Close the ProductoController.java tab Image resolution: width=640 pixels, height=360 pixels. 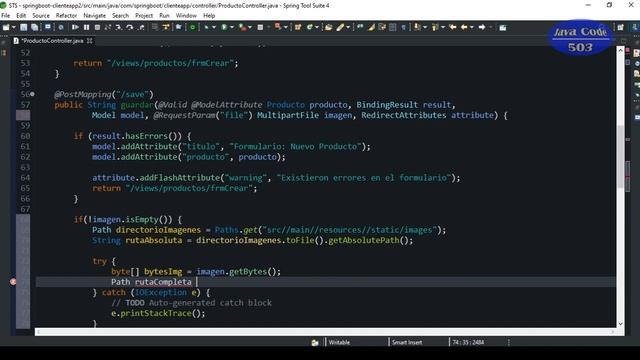click(x=89, y=41)
